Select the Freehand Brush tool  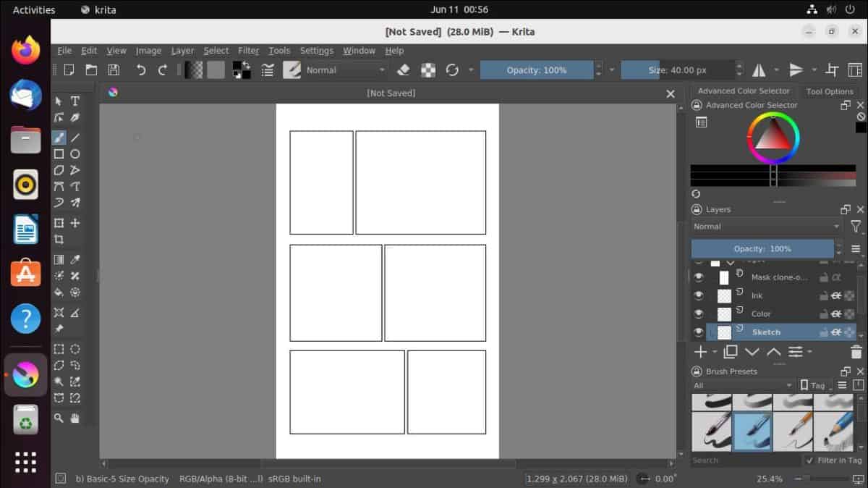59,138
